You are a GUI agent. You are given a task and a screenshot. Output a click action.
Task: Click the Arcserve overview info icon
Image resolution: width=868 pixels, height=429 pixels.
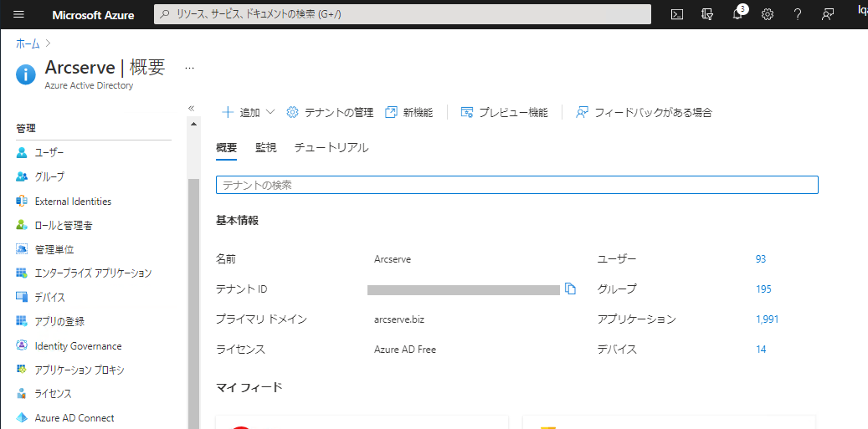pos(26,74)
